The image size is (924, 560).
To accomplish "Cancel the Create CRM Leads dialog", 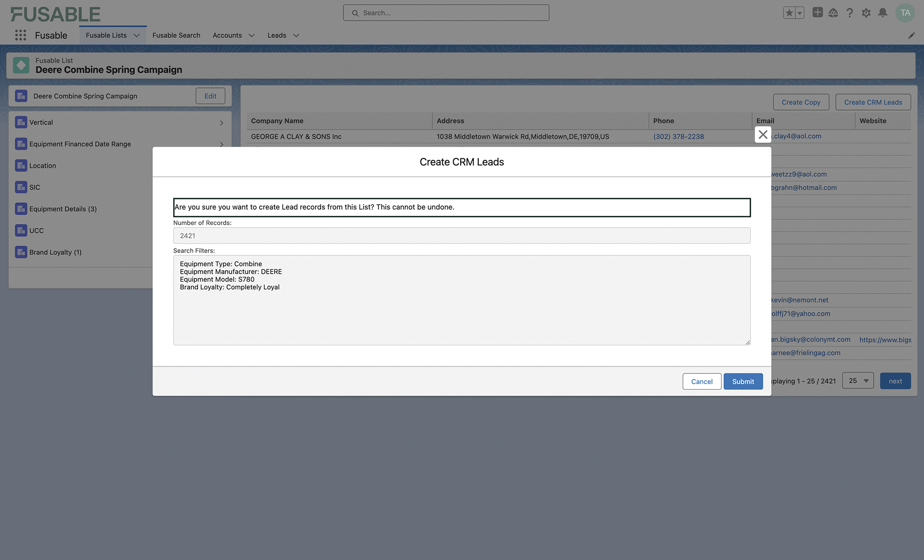I will (702, 381).
